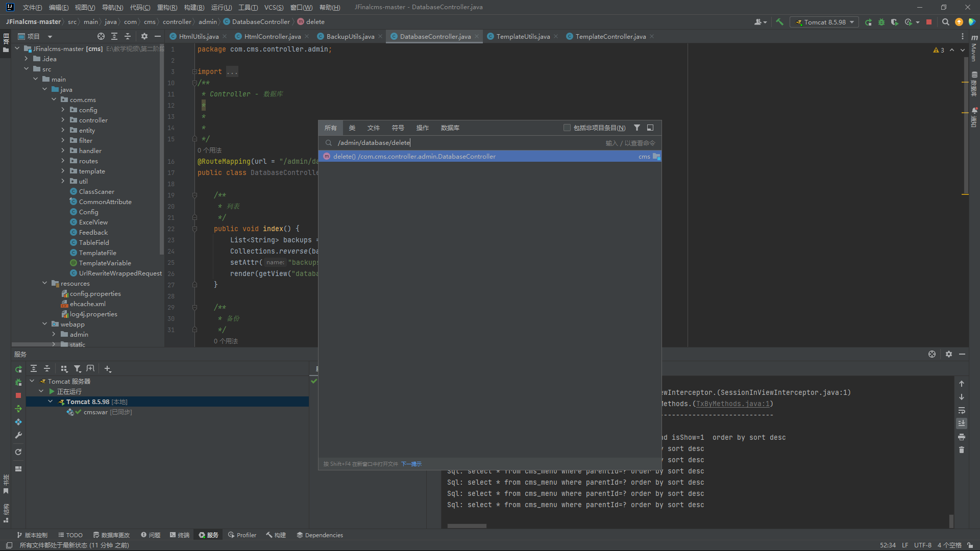
Task: Click the filter icon in search popup
Action: pyautogui.click(x=637, y=128)
